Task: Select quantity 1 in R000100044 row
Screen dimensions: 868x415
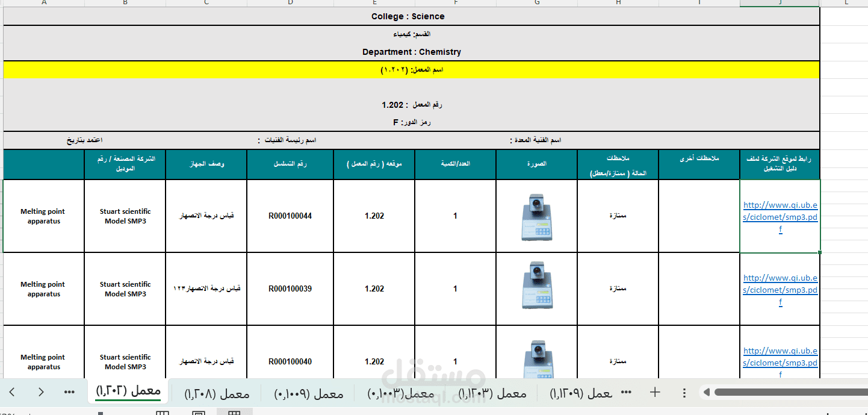Action: 456,216
